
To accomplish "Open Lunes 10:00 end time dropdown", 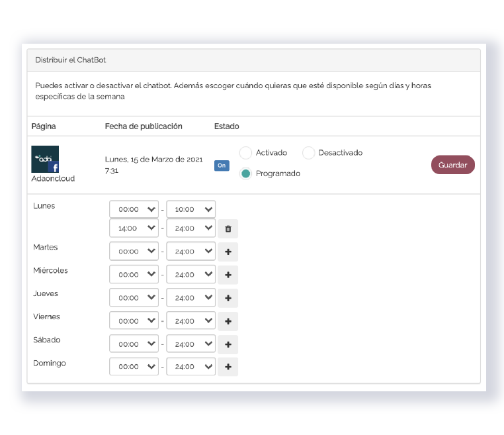I will pyautogui.click(x=191, y=209).
